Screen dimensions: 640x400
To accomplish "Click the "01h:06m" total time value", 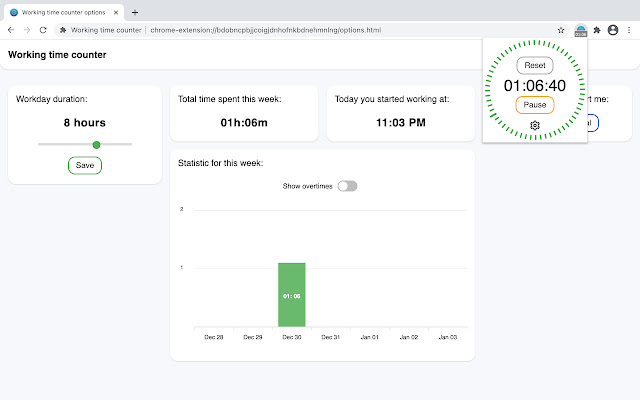I will coord(244,122).
